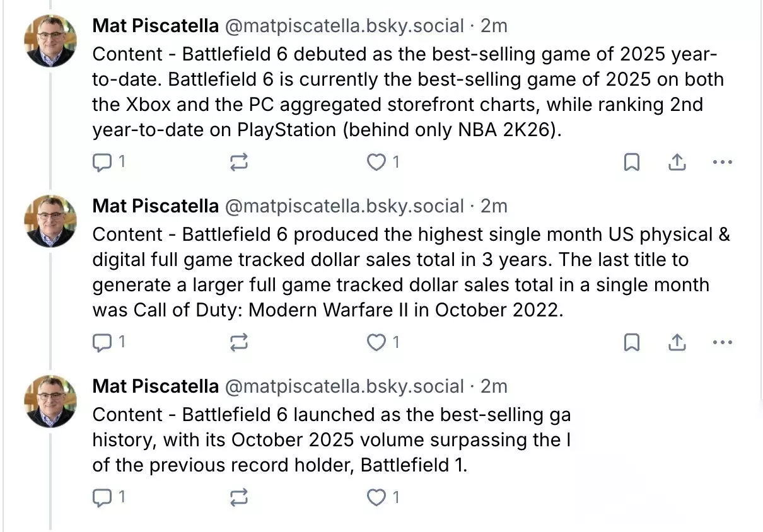The height and width of the screenshot is (532, 763).
Task: Reply to the Battlefield 1 record post
Action: pyautogui.click(x=102, y=497)
